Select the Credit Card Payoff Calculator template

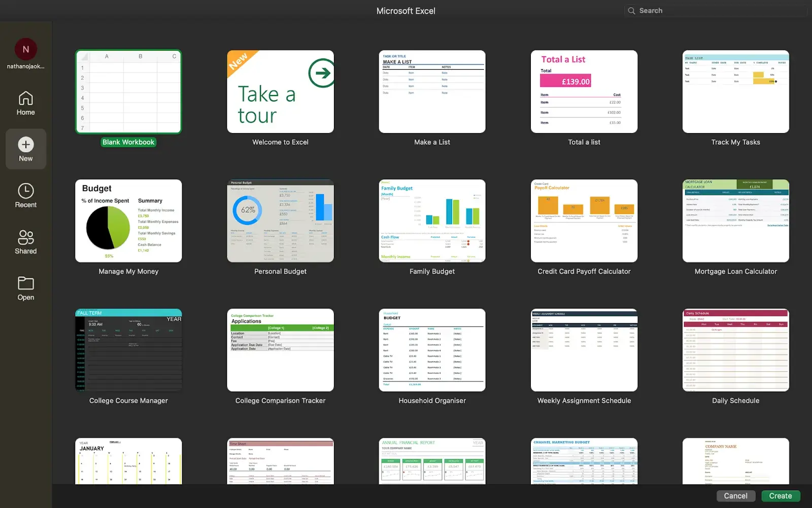click(x=584, y=221)
